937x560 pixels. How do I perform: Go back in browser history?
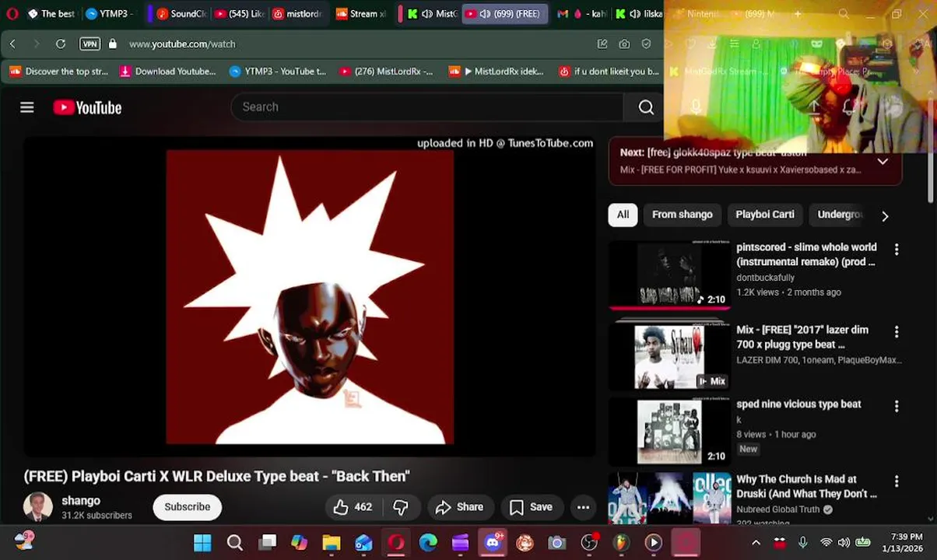point(12,44)
